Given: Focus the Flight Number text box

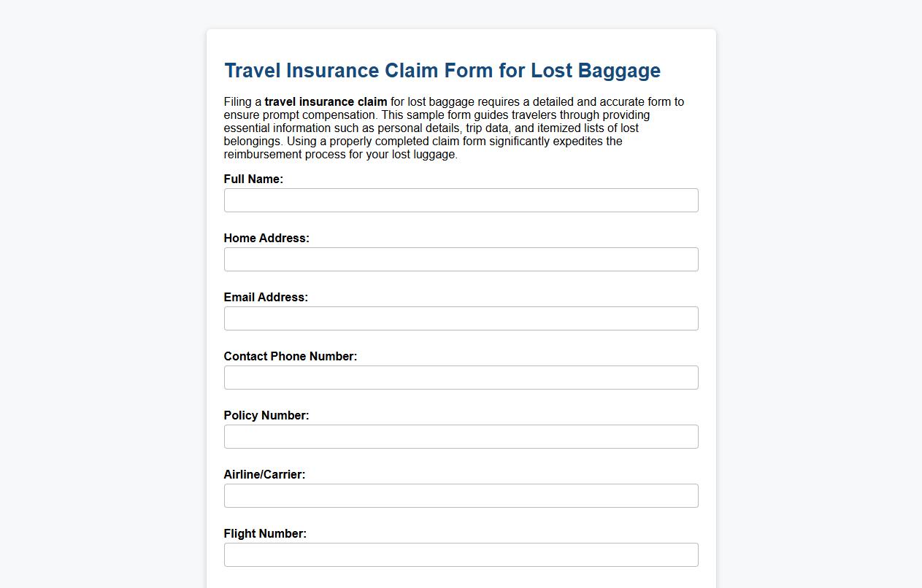Looking at the screenshot, I should 461,554.
